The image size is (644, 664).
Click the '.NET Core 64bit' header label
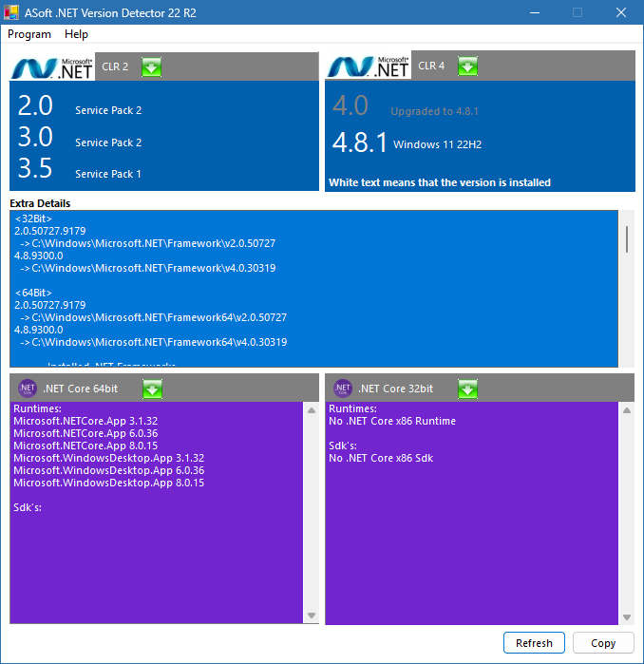click(x=81, y=389)
